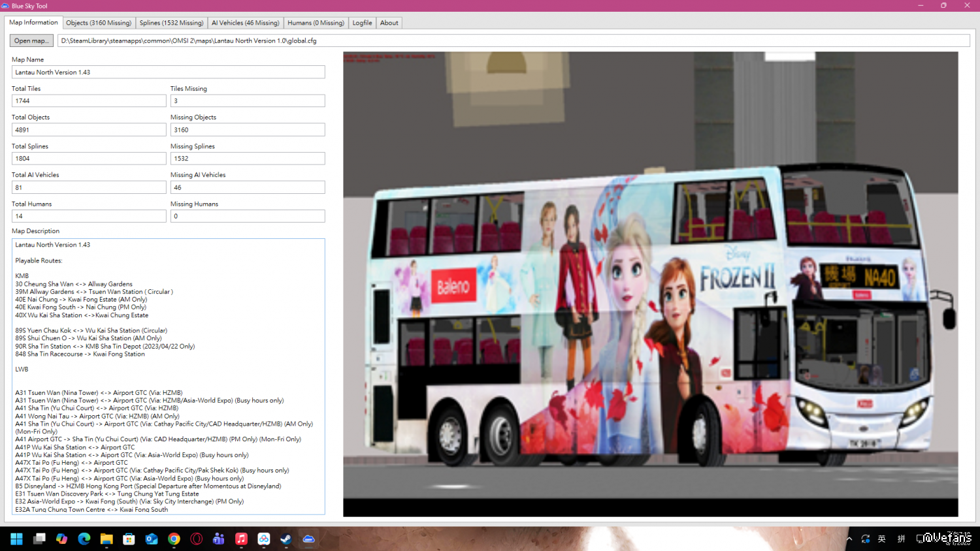Click the 'Playable Routes:' line in description

click(39, 260)
